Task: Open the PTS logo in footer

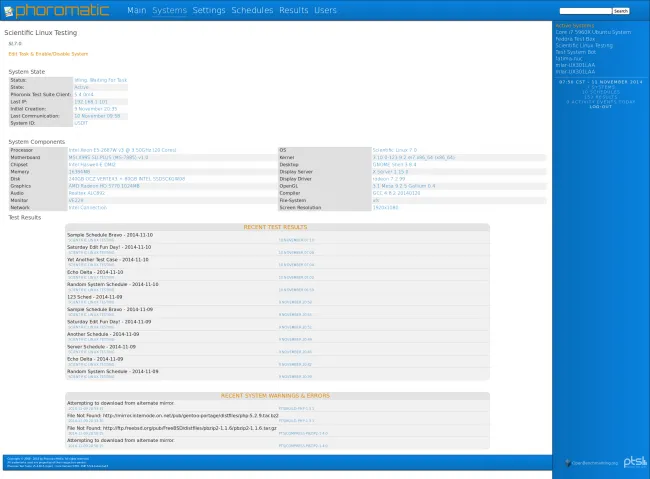Action: click(635, 462)
